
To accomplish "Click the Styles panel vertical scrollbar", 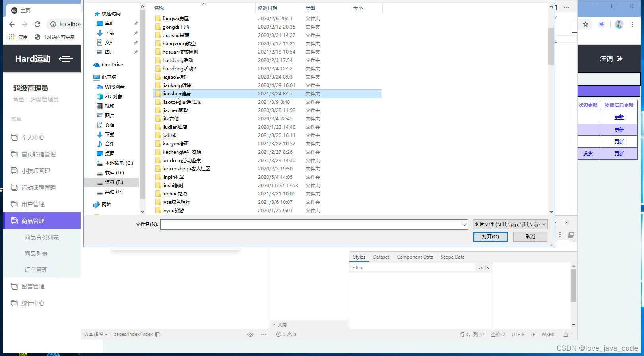I will [x=574, y=285].
